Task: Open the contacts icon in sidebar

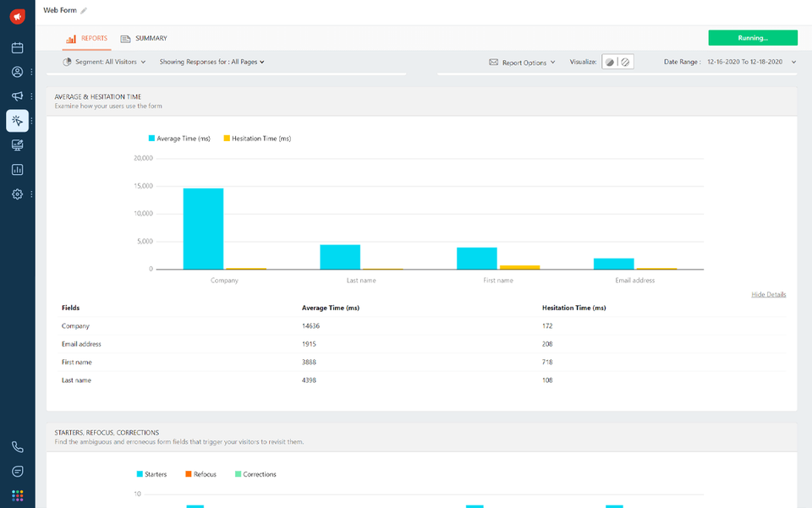Action: [17, 72]
